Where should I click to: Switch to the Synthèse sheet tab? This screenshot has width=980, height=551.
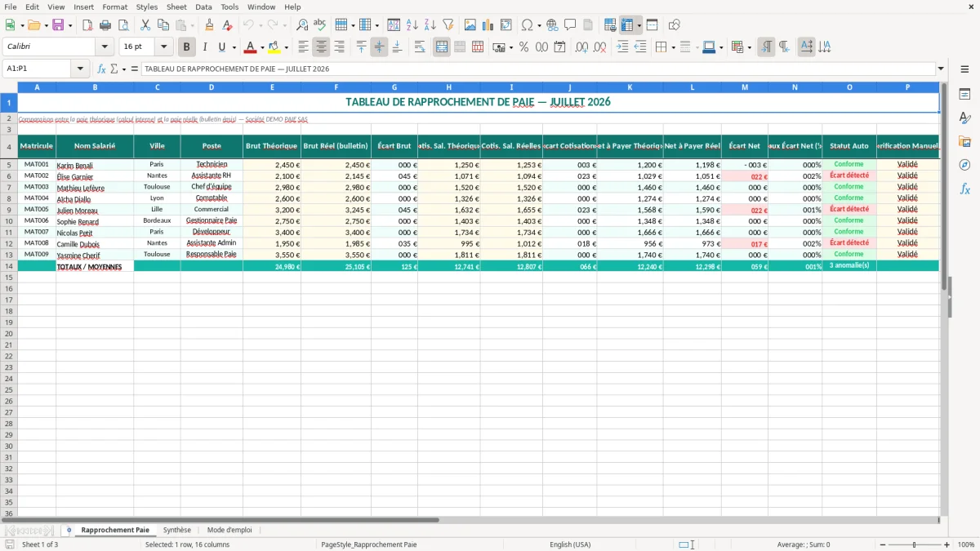[x=177, y=530]
